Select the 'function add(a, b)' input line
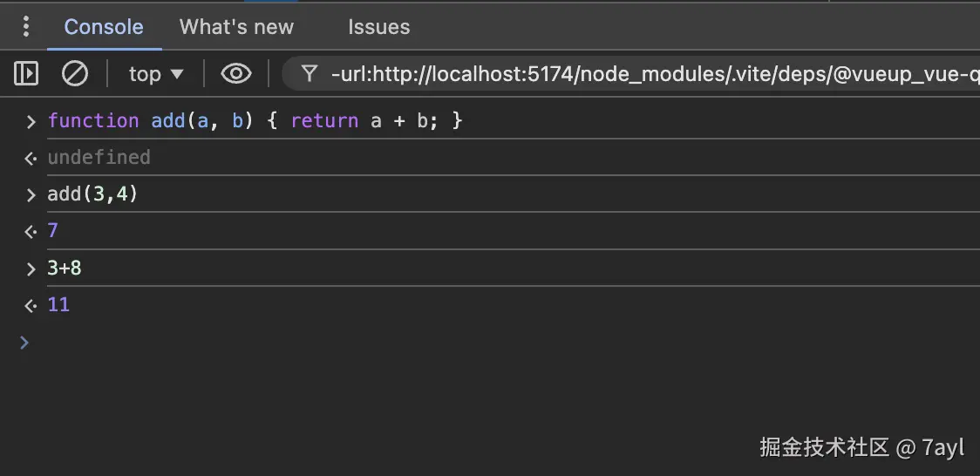Image resolution: width=980 pixels, height=476 pixels. 255,120
